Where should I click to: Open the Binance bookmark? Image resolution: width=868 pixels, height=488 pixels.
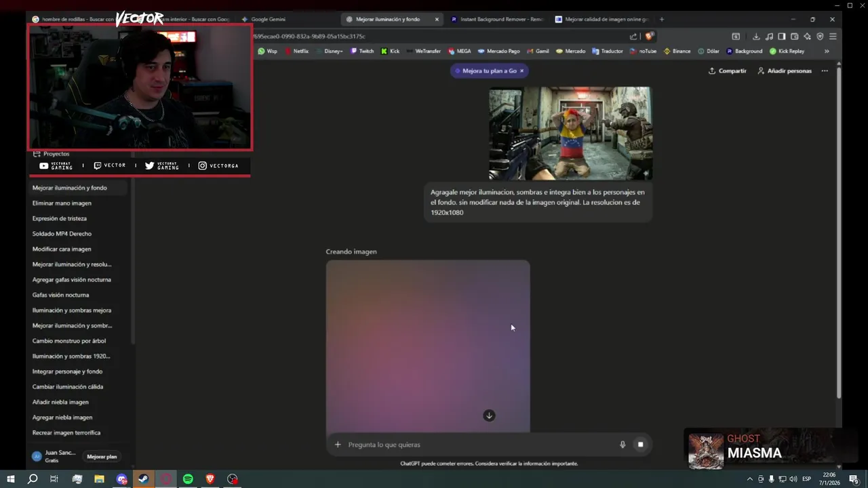pos(677,51)
